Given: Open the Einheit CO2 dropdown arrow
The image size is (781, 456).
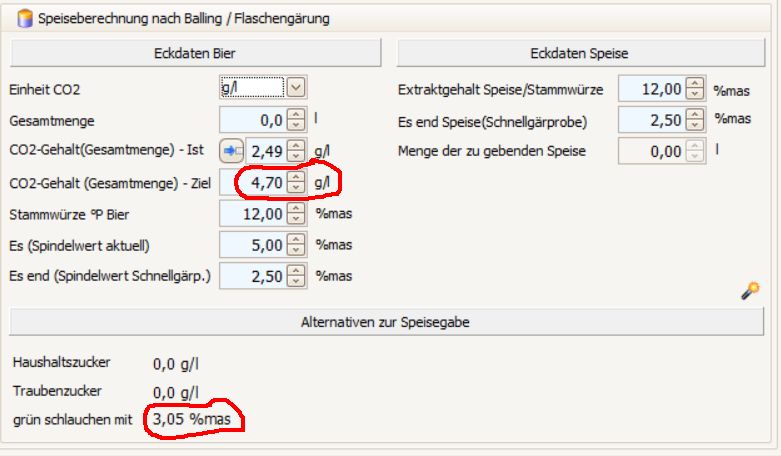Looking at the screenshot, I should (297, 89).
